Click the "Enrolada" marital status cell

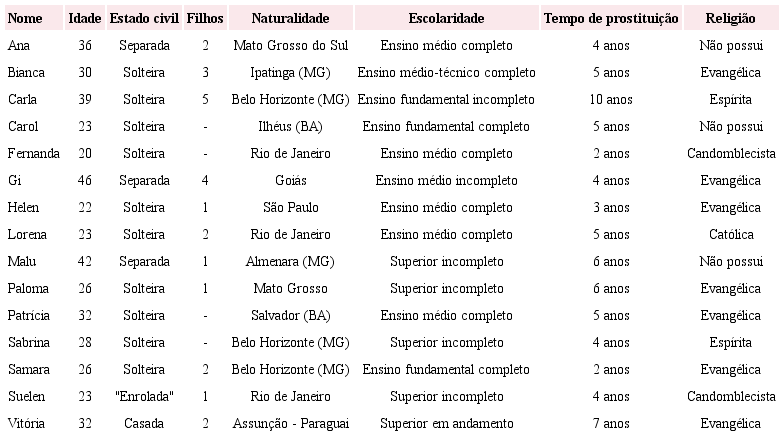click(x=144, y=397)
